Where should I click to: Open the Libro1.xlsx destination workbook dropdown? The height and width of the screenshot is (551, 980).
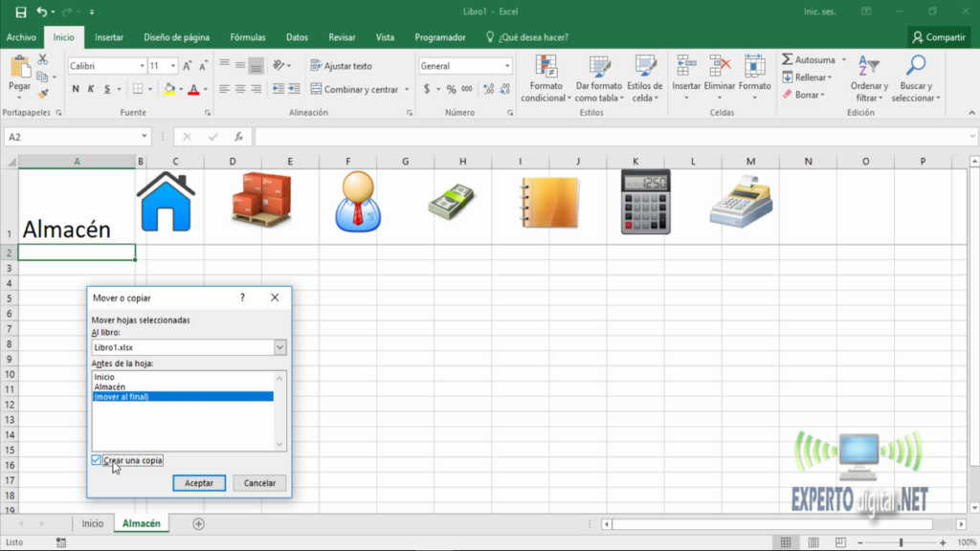279,347
